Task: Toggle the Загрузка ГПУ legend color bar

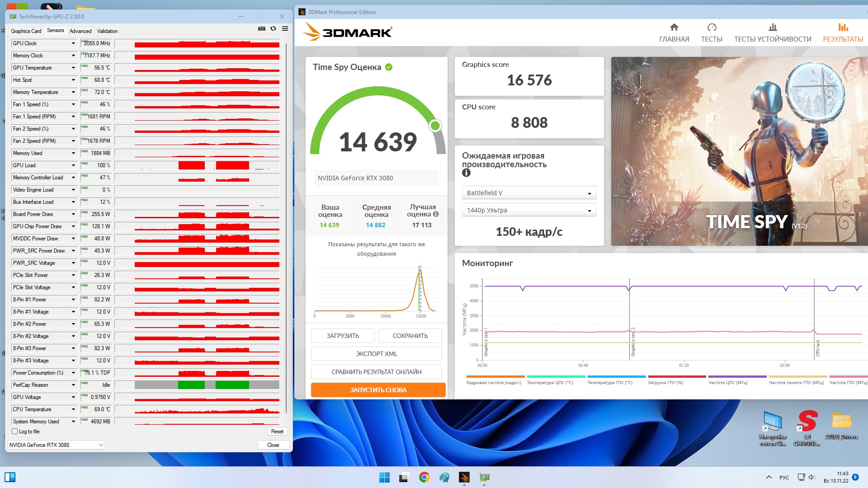Action: coord(677,376)
